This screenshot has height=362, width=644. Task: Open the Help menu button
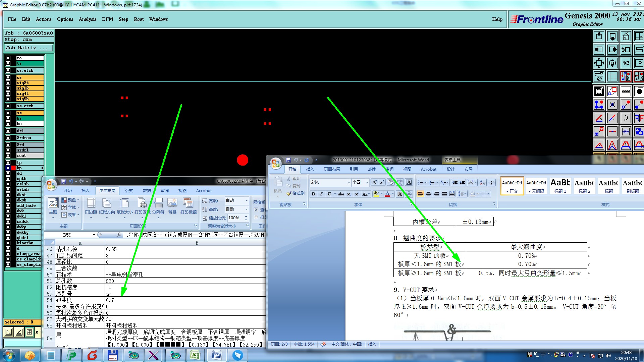click(x=497, y=19)
